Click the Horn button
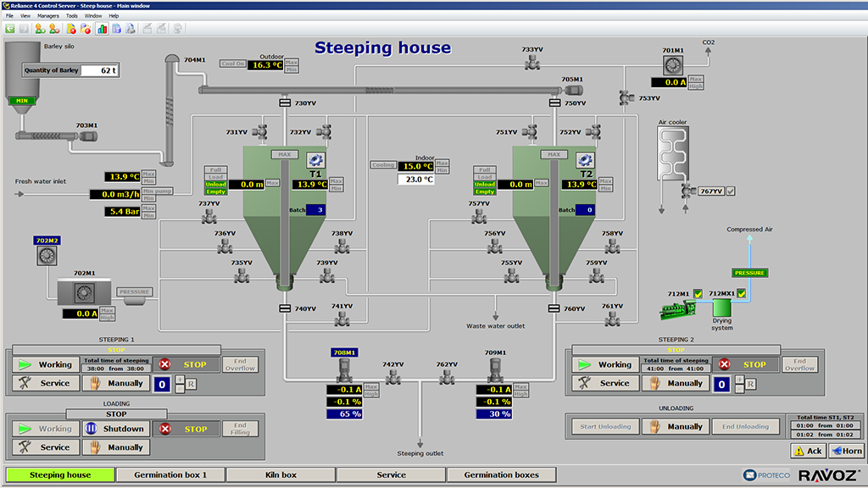Image resolution: width=868 pixels, height=488 pixels. click(x=846, y=451)
